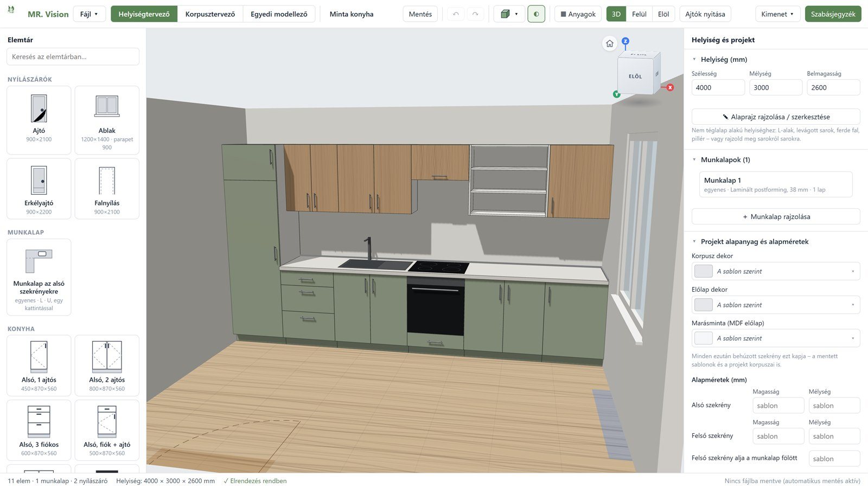
Task: Switch view mode to Elöl
Action: click(x=663, y=14)
